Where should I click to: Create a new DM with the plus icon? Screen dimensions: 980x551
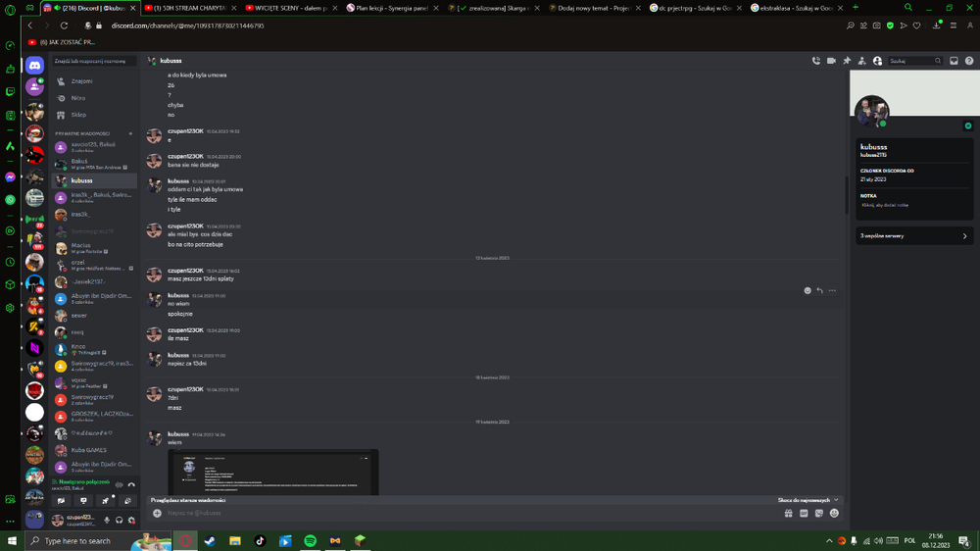[130, 133]
